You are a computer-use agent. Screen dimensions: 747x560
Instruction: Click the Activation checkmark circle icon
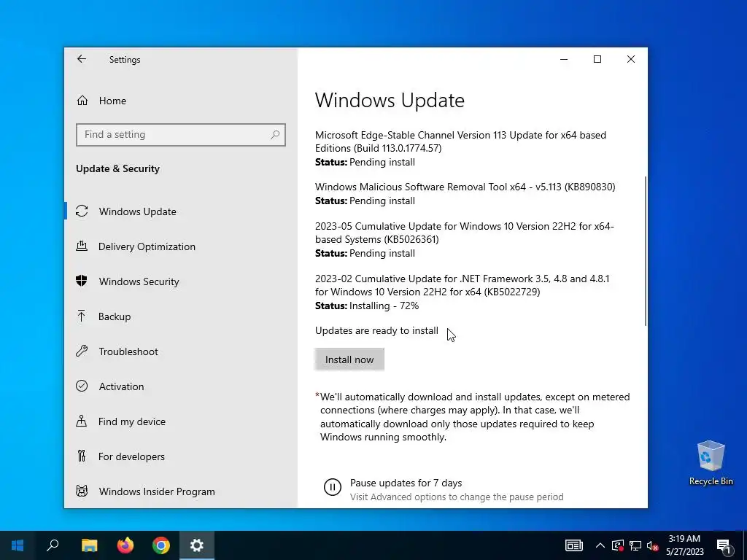(82, 386)
